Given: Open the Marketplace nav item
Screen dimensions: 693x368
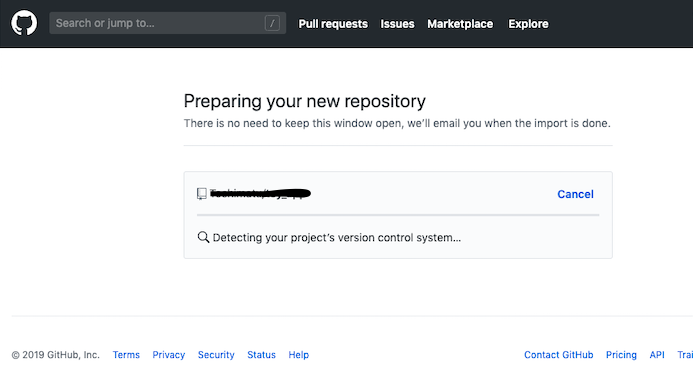Looking at the screenshot, I should click(460, 24).
